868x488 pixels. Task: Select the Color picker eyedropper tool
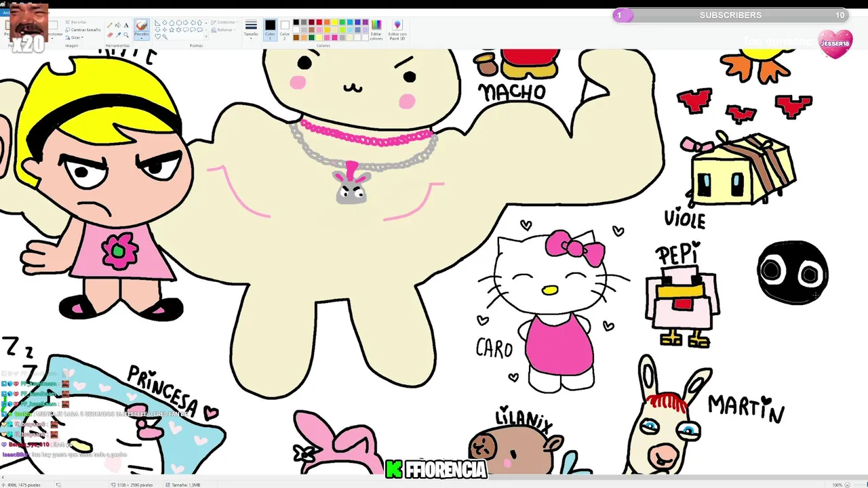coord(118,35)
